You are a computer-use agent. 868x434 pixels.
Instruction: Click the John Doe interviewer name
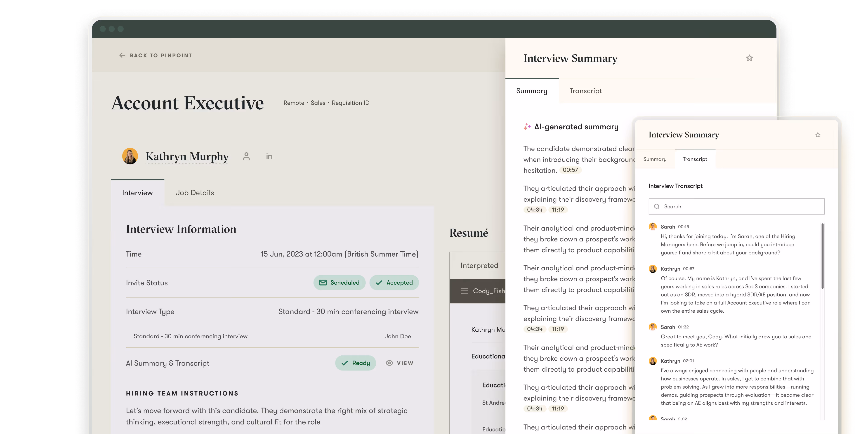(398, 336)
